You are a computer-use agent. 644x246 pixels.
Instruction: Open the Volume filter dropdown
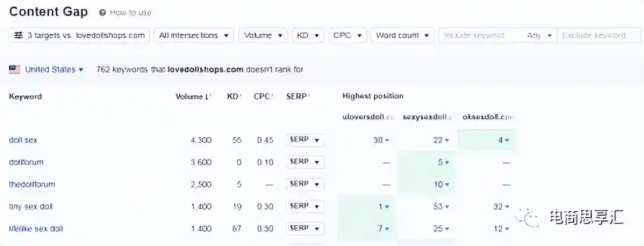(263, 35)
